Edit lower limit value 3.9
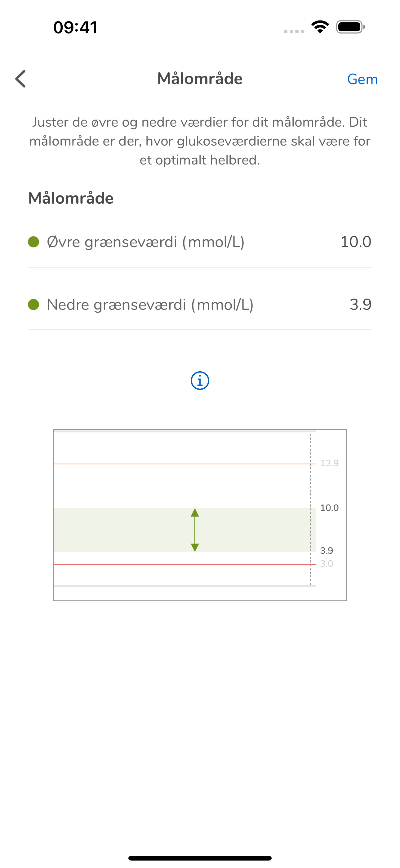Screen dimensions: 400x868 [x=360, y=304]
